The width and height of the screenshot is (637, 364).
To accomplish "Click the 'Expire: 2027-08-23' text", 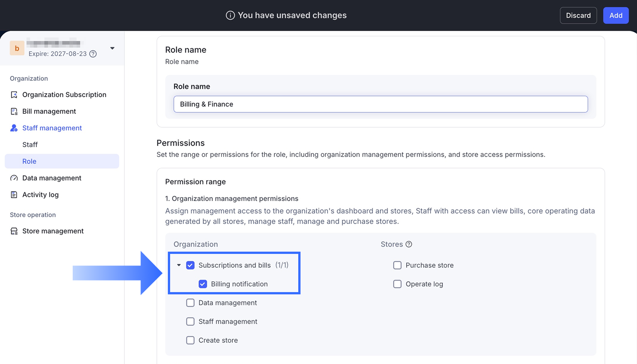I will pyautogui.click(x=58, y=54).
